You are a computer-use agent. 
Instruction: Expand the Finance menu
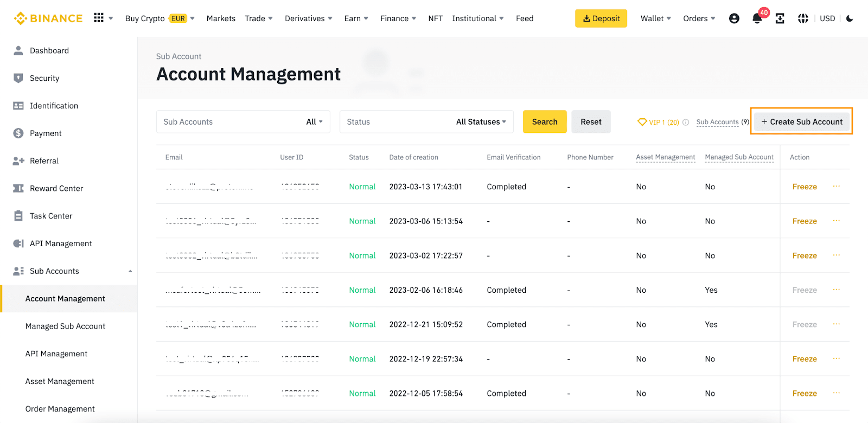[398, 18]
